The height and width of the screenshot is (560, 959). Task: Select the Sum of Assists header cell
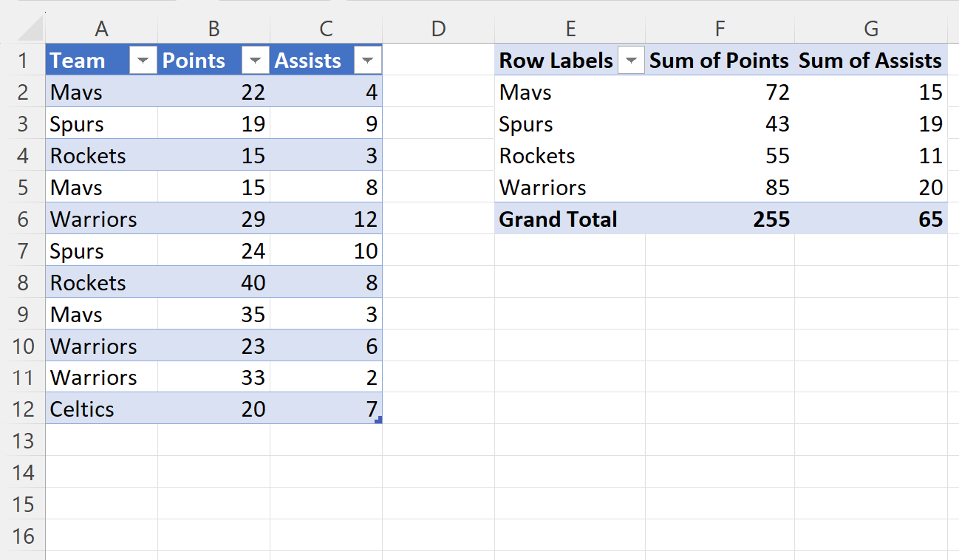(x=871, y=61)
